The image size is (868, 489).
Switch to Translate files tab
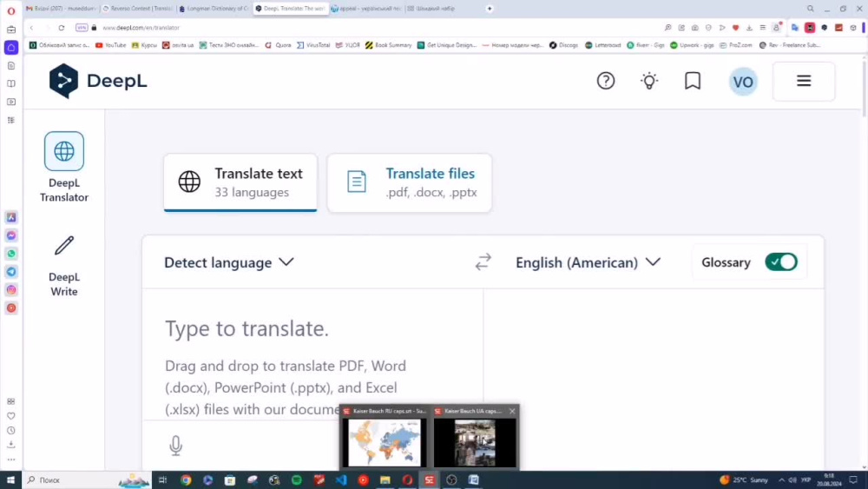coord(409,182)
